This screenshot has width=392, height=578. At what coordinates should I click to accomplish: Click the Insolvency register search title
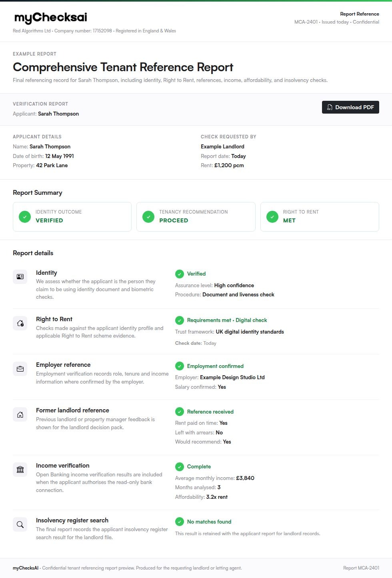tap(72, 520)
